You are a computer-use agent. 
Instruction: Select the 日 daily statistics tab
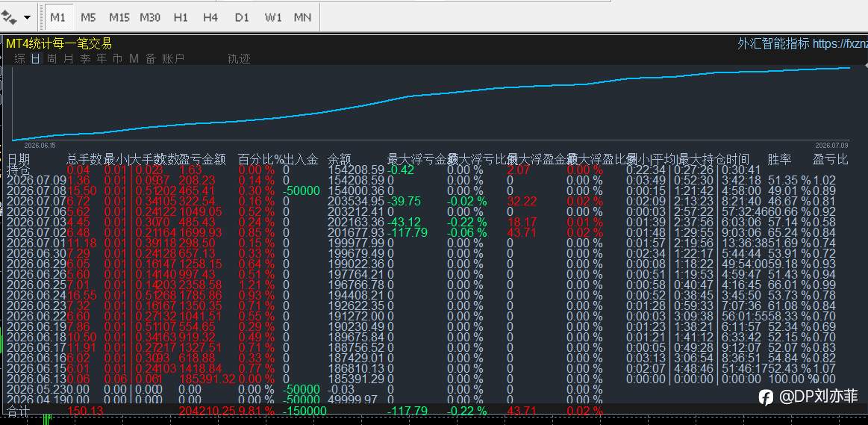(35, 59)
